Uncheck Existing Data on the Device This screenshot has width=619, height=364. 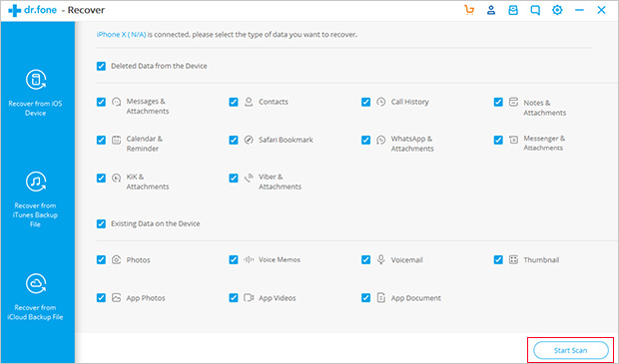coord(101,223)
